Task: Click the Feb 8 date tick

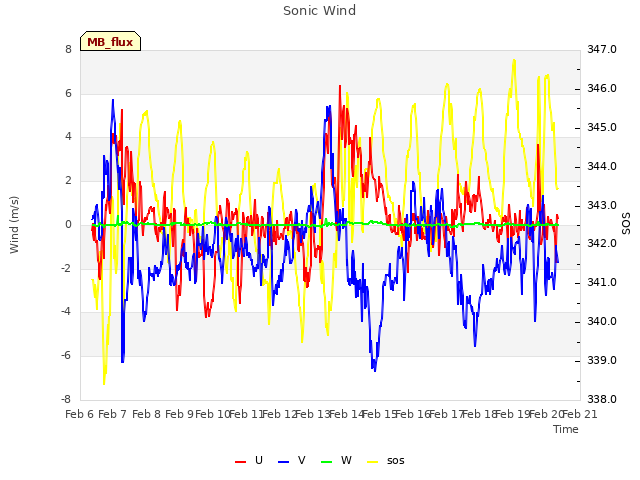Action: (x=147, y=414)
